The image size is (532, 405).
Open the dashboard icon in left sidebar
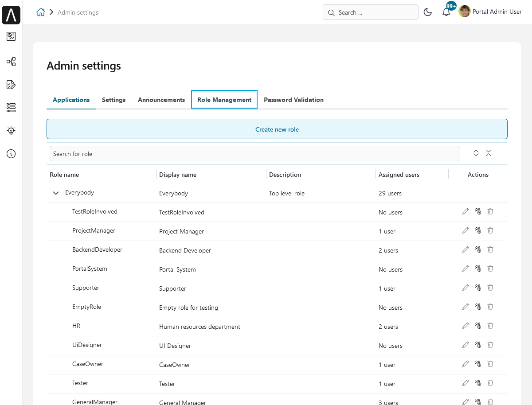click(x=11, y=36)
